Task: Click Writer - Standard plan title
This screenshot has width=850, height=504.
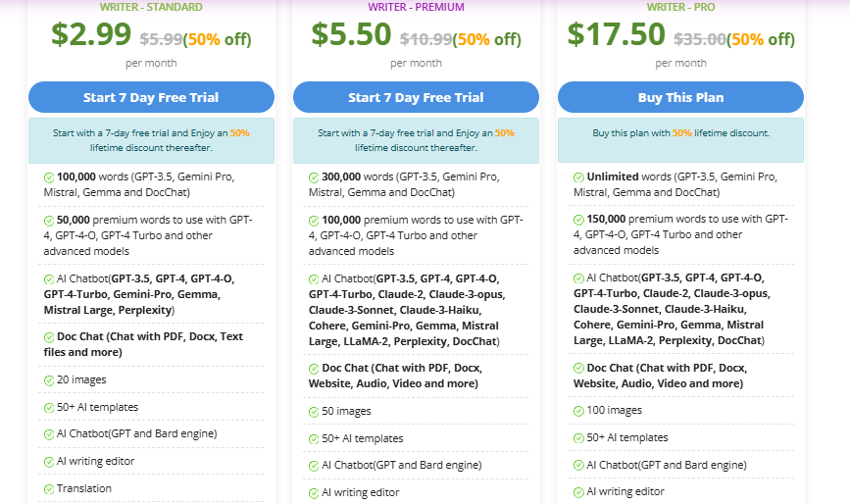Action: [x=151, y=7]
